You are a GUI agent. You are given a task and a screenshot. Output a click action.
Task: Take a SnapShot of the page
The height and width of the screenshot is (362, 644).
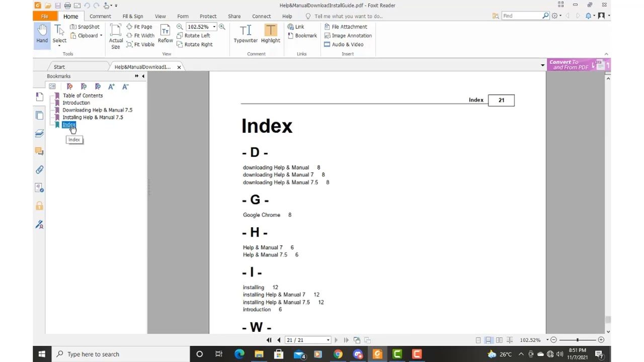[85, 27]
